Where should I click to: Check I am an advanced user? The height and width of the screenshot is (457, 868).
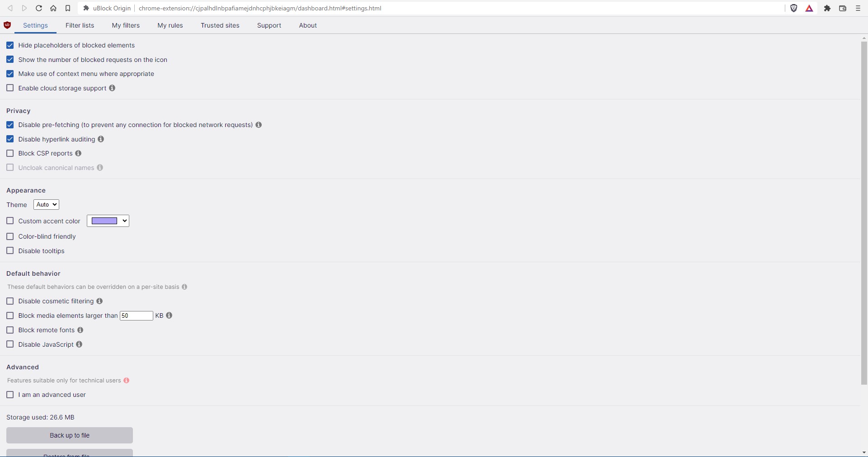(10, 395)
